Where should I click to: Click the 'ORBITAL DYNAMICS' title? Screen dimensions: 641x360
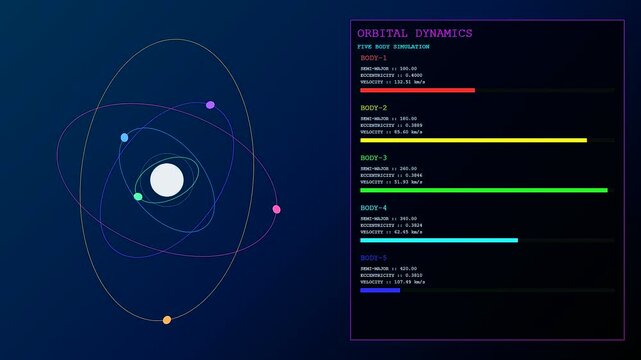415,34
